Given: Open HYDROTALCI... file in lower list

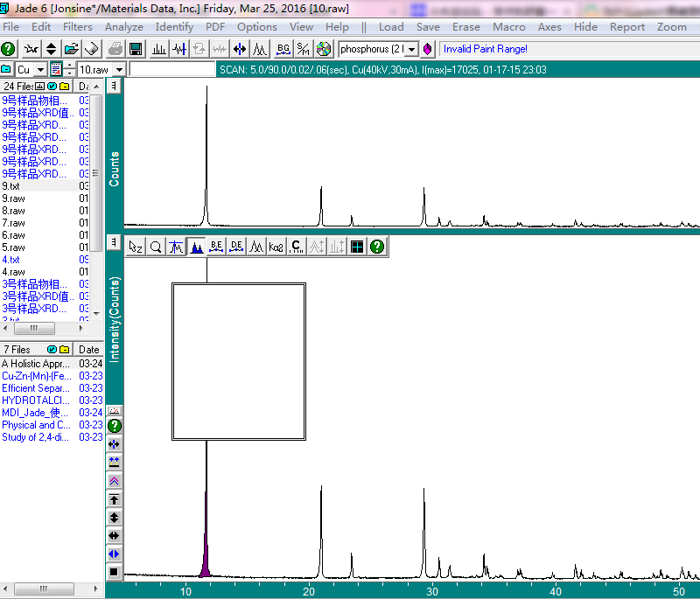Looking at the screenshot, I should (35, 400).
